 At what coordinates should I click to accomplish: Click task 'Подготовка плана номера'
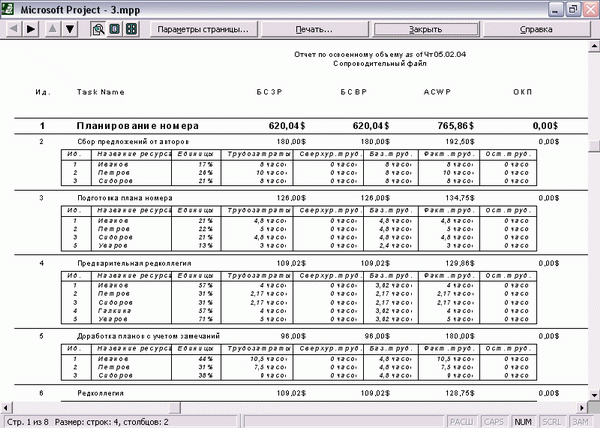125,198
